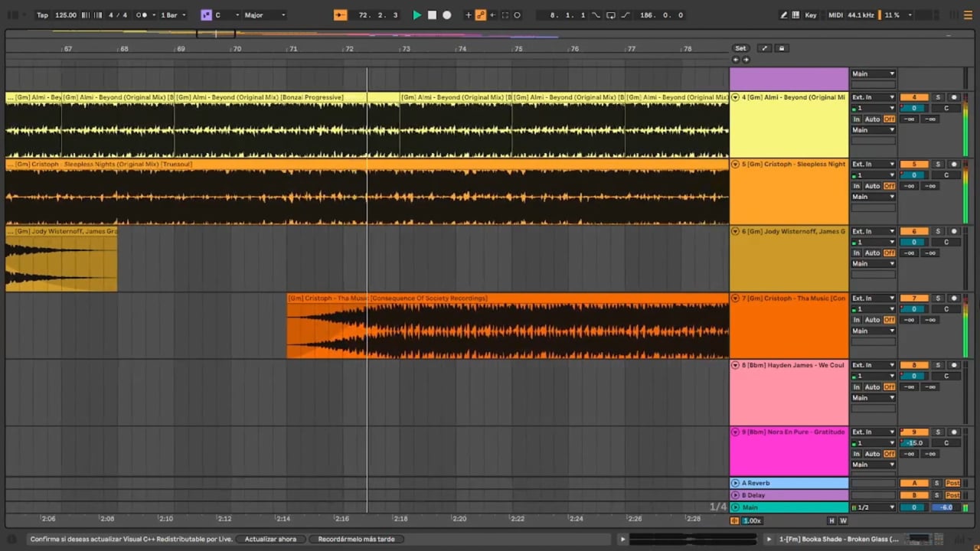Select the A Reverb return track
This screenshot has height=551, width=980.
point(789,483)
